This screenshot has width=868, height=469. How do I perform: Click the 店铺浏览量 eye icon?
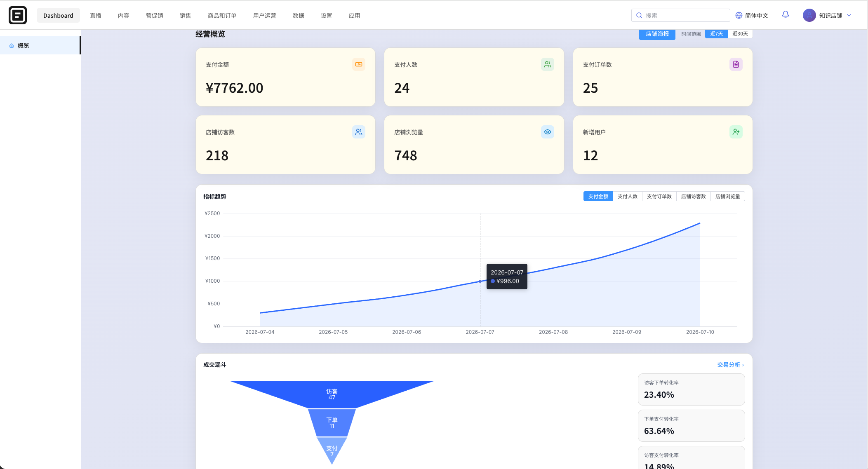[548, 132]
